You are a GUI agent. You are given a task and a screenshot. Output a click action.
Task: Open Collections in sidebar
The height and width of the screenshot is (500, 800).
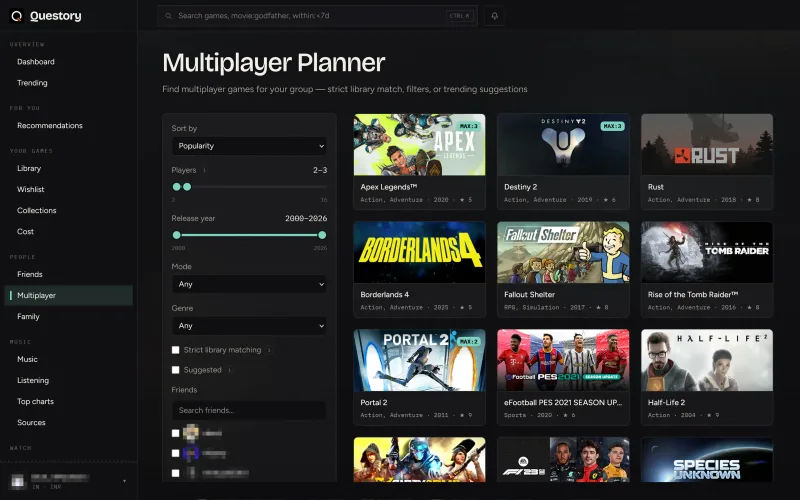click(37, 210)
